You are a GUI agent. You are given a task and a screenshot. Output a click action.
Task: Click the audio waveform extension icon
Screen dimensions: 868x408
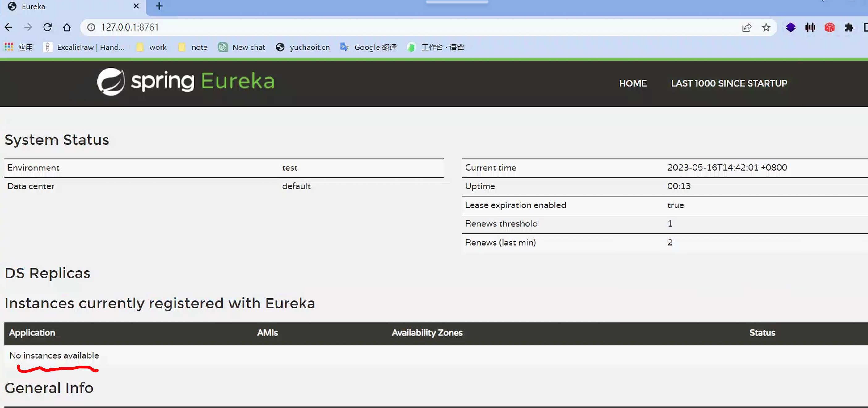coord(810,27)
